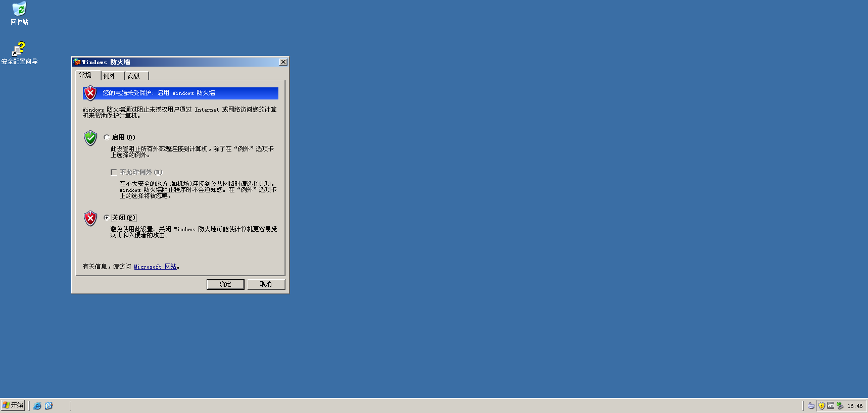Select the 关闭 (F) radio button
This screenshot has width=868, height=413.
[107, 218]
